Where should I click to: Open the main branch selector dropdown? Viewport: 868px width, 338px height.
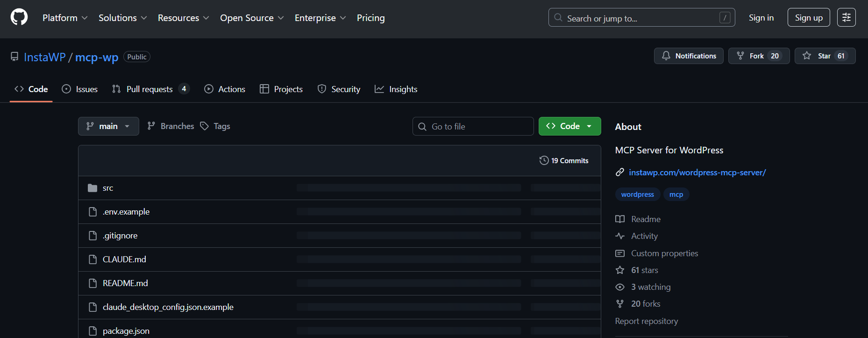(x=108, y=126)
